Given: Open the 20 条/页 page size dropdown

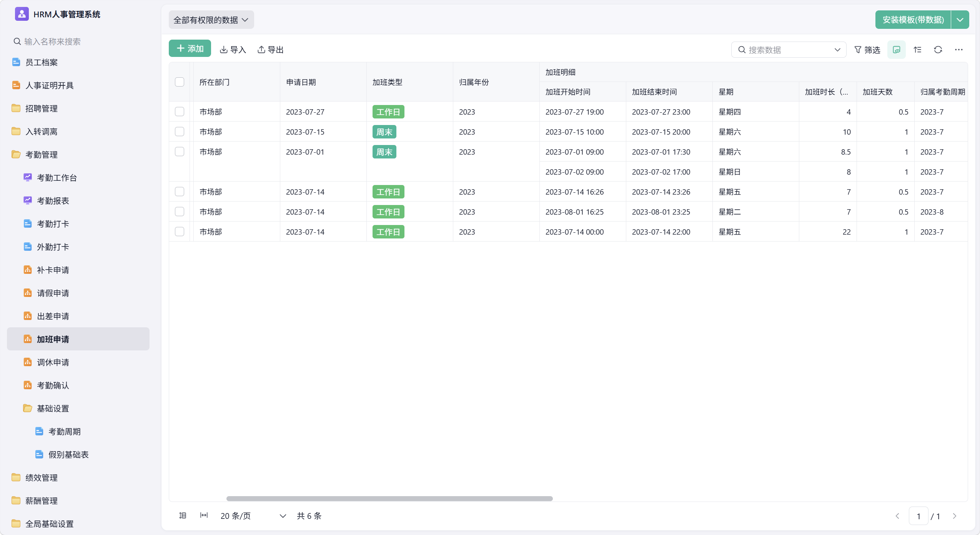Looking at the screenshot, I should 253,516.
